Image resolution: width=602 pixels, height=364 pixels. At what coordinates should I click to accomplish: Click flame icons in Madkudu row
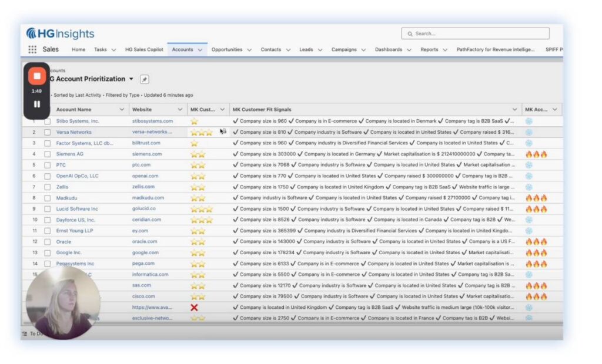point(536,198)
